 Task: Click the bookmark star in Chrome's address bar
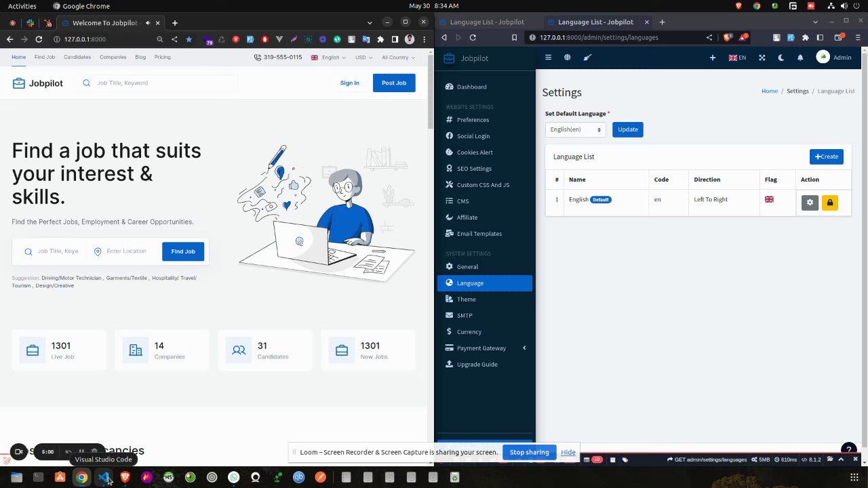189,39
